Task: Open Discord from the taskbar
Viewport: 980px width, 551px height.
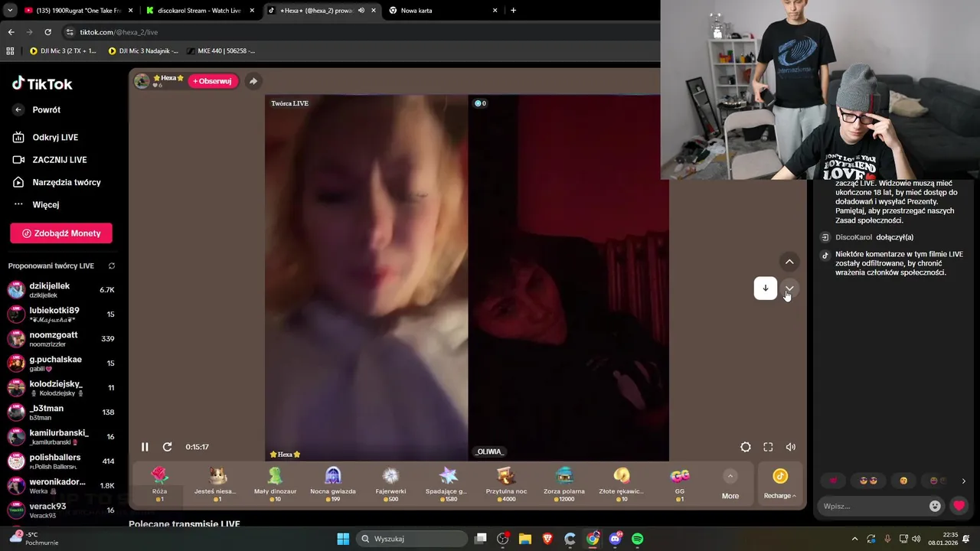Action: tap(615, 539)
